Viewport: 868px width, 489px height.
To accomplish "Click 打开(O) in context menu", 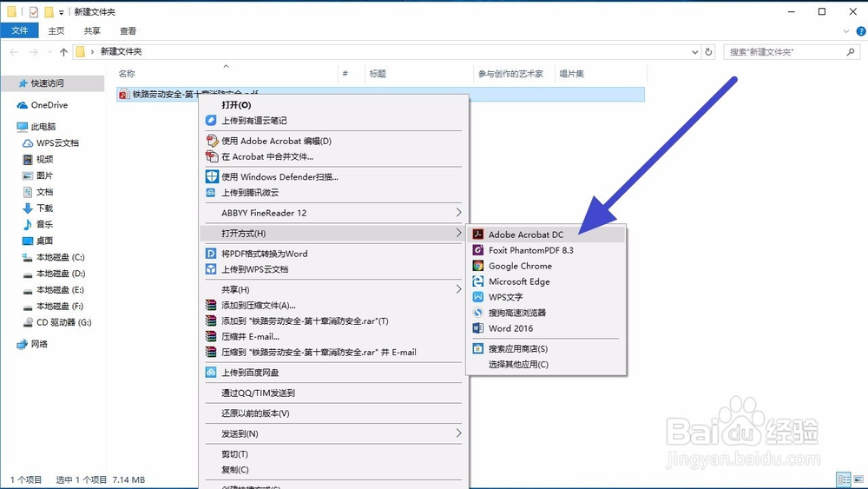I will [334, 105].
